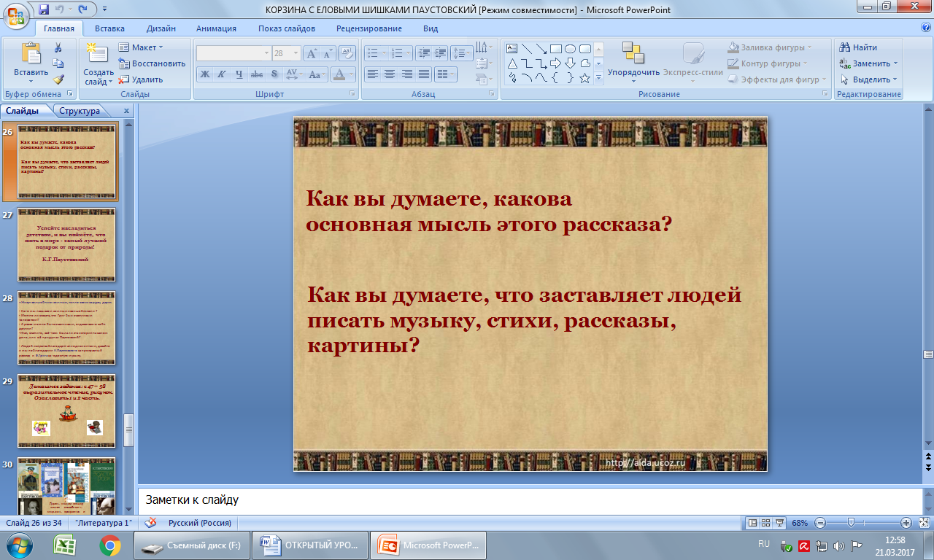Image resolution: width=934 pixels, height=560 pixels.
Task: Switch to the Структура outline tab
Action: coord(80,111)
